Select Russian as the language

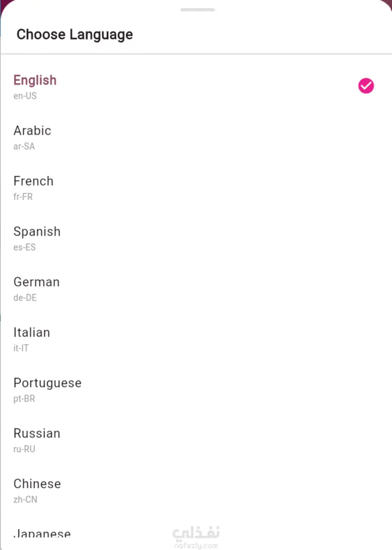(37, 434)
